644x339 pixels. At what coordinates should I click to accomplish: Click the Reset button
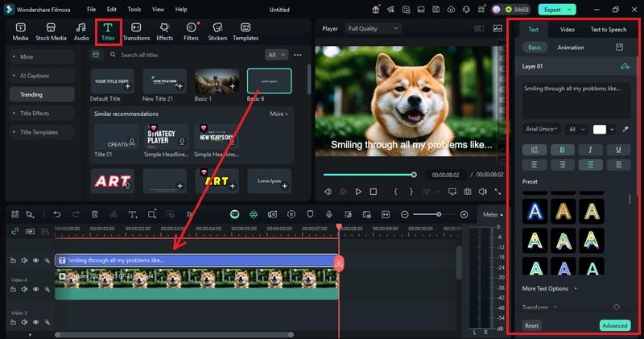tap(531, 325)
